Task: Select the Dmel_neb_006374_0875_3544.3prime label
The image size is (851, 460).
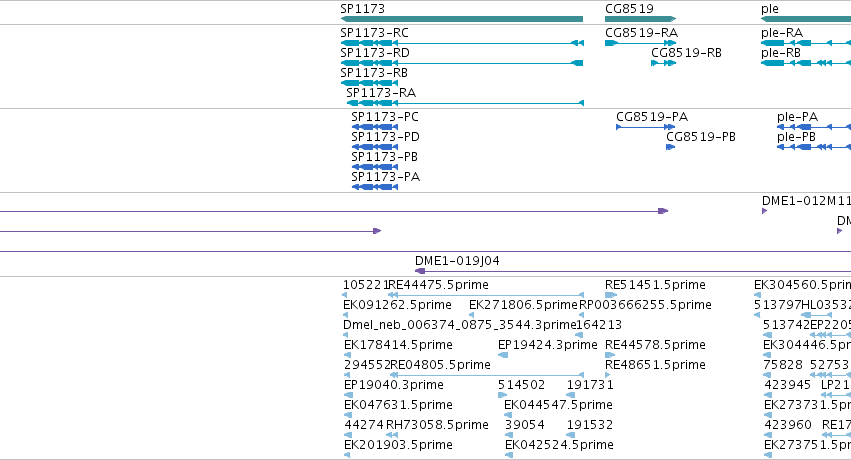Action: [459, 325]
